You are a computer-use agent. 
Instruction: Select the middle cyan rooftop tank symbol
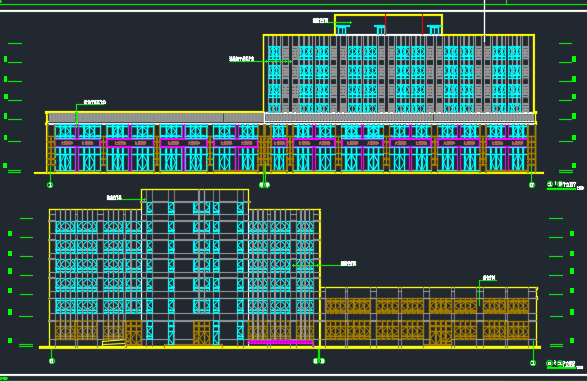tap(380, 30)
